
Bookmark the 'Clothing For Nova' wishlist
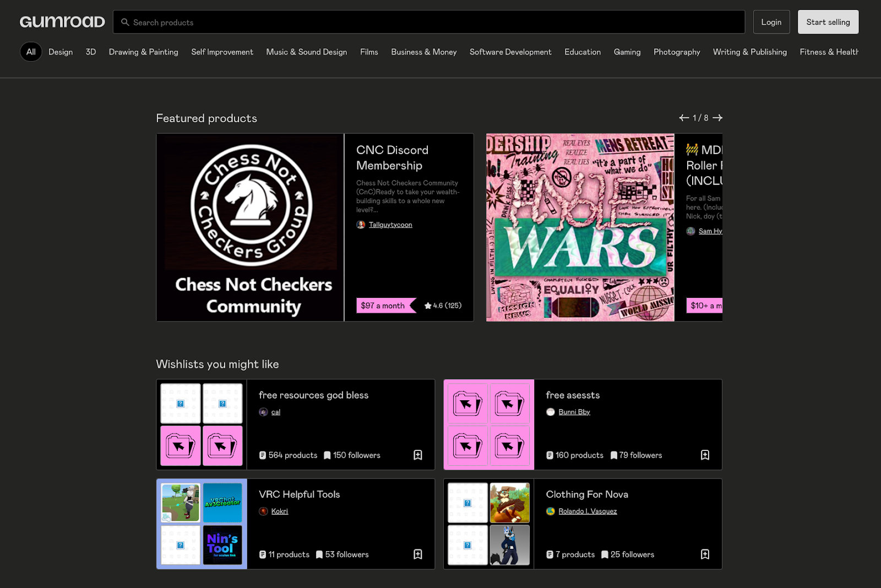tap(705, 554)
